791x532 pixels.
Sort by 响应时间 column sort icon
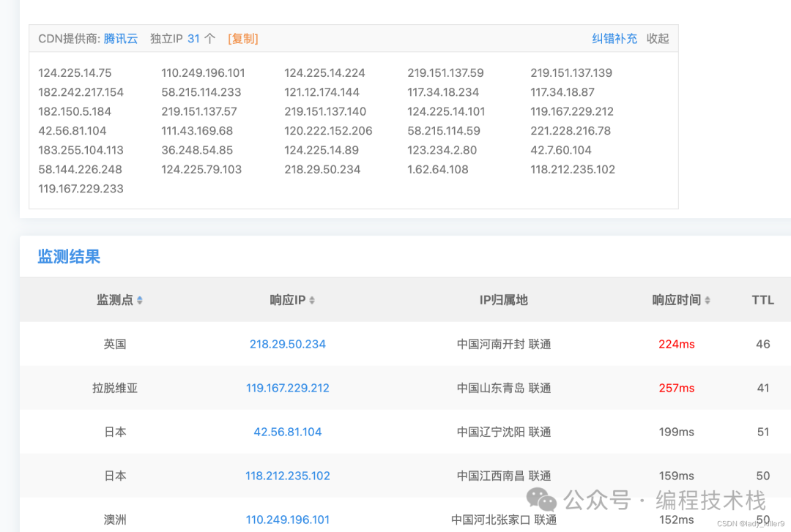point(708,300)
